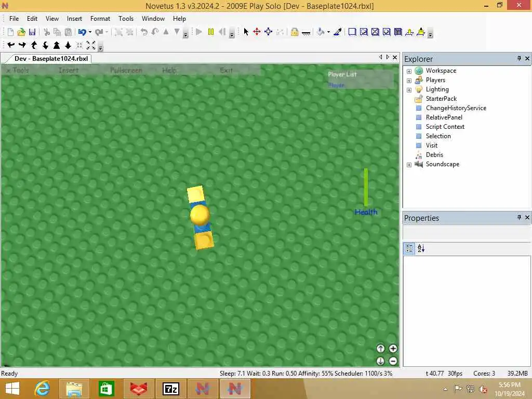Tilt camera up with curved up arrow
The height and width of the screenshot is (399, 532).
tap(34, 45)
